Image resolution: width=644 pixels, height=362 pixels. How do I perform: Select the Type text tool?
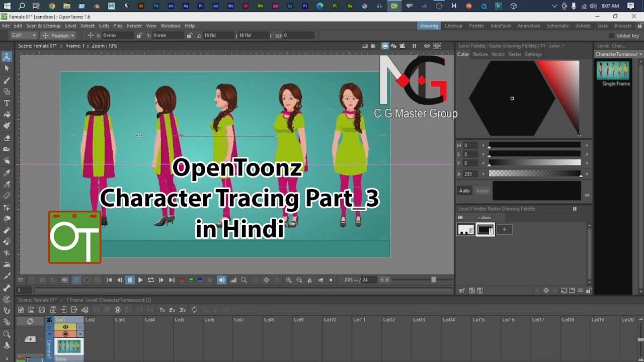click(7, 103)
